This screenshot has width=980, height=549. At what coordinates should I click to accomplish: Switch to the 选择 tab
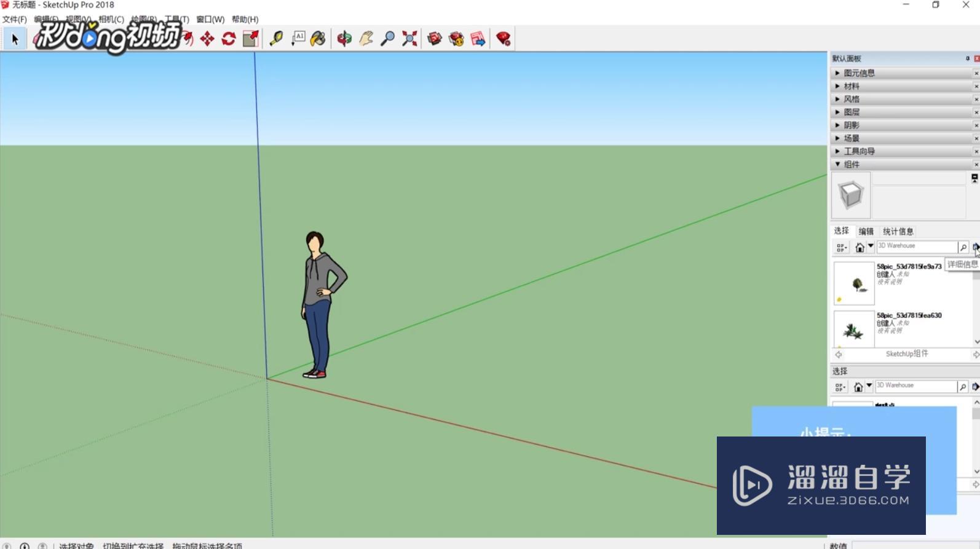[842, 231]
